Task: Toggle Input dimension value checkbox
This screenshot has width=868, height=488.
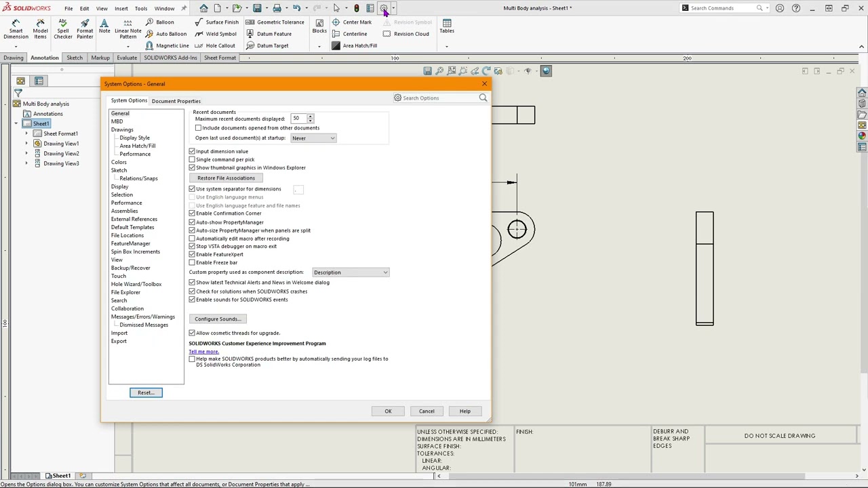Action: coord(192,151)
